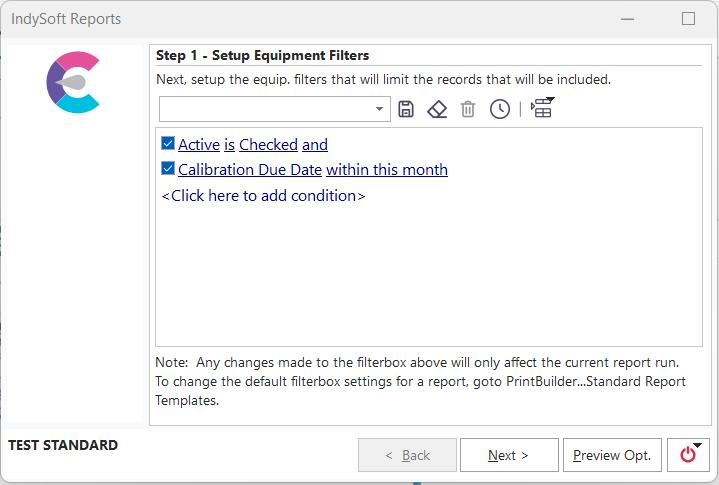Click the clock history icon
The width and height of the screenshot is (719, 485).
499,109
